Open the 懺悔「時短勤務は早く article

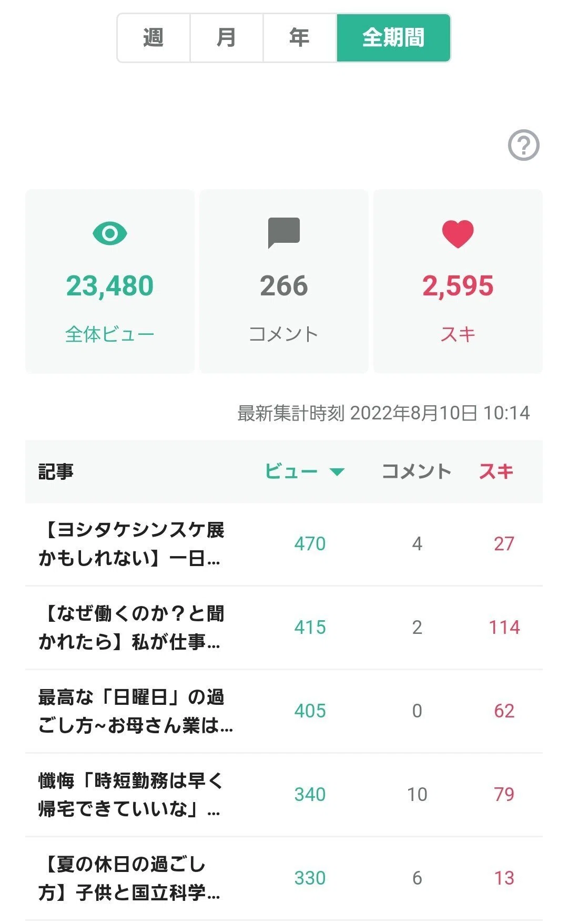284,795
